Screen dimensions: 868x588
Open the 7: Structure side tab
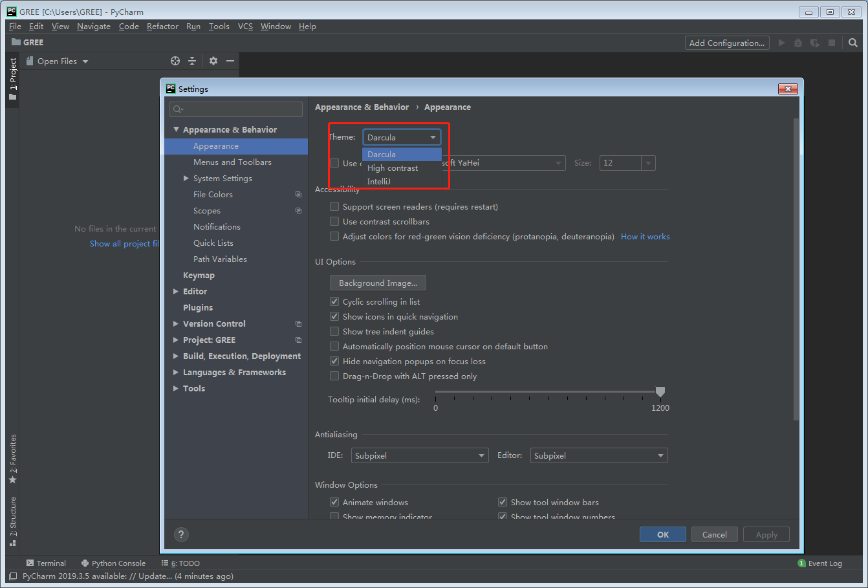(x=12, y=521)
